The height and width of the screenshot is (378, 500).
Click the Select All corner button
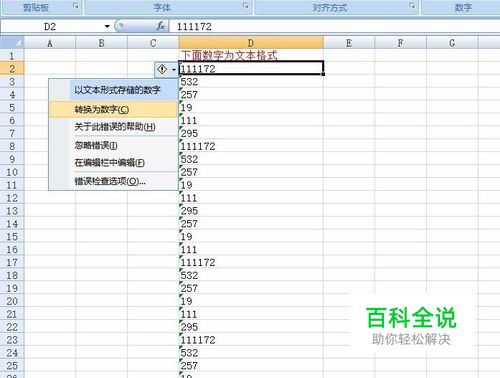tap(12, 43)
